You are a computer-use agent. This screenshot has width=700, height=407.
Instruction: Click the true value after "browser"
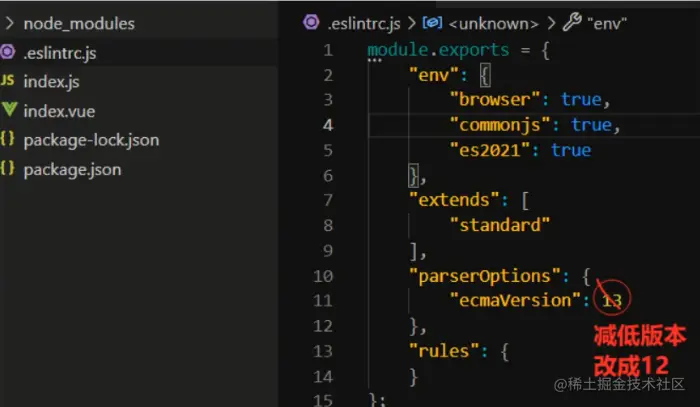581,100
